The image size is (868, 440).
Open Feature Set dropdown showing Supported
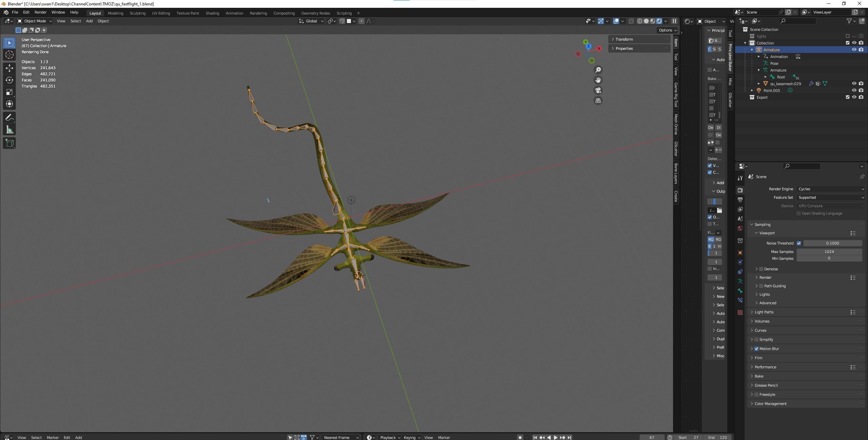point(831,197)
